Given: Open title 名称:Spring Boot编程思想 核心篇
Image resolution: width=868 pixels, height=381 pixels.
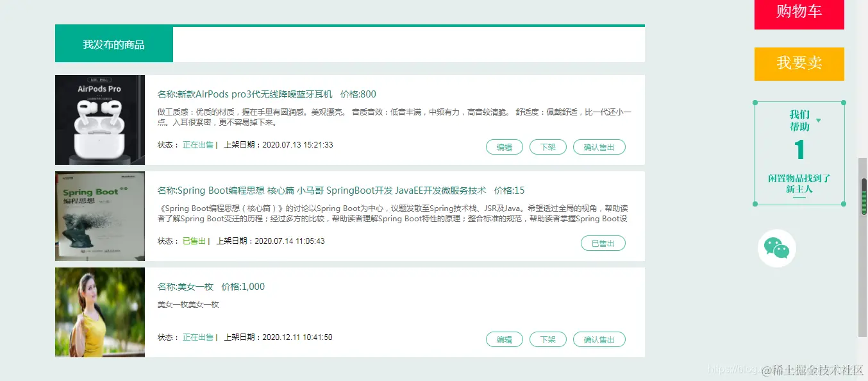Looking at the screenshot, I should point(322,190).
